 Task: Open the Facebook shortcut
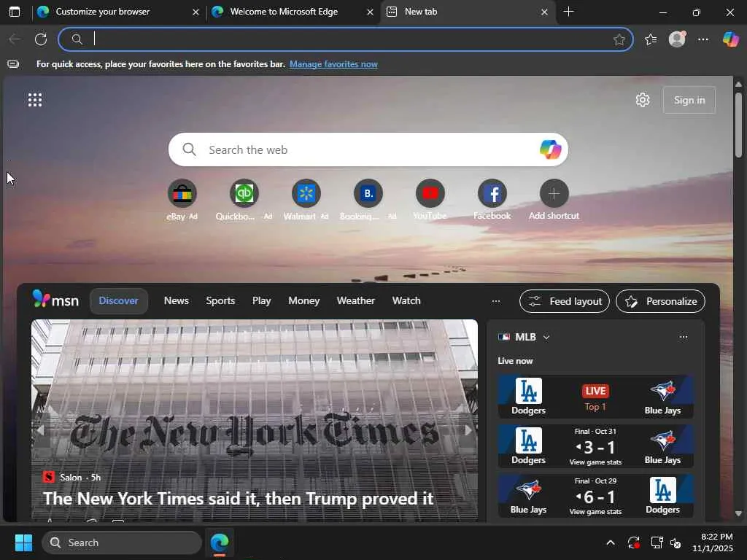[x=492, y=193]
